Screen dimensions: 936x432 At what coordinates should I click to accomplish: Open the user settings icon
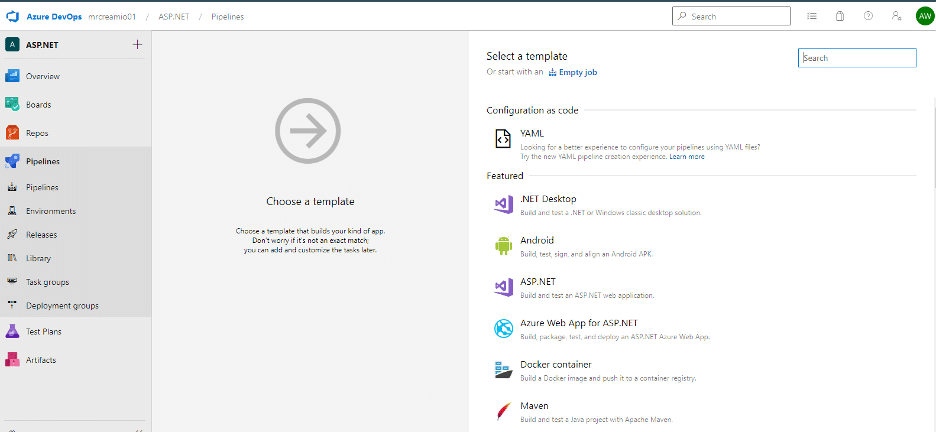896,16
